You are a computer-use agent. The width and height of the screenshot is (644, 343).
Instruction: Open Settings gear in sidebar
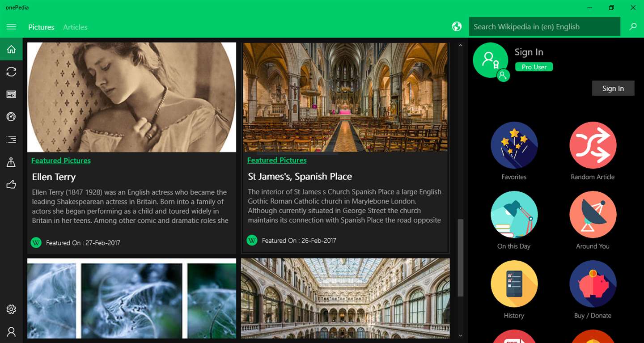11,309
